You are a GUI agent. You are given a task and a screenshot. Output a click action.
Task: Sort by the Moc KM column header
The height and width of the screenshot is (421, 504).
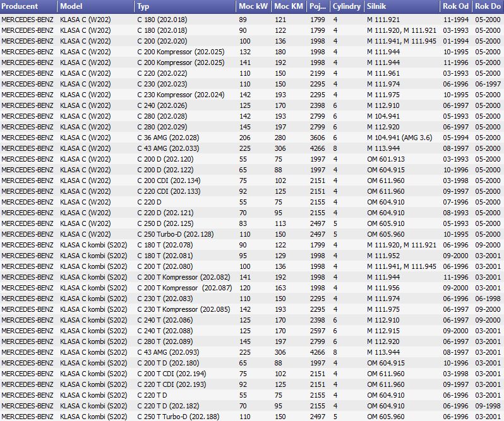click(289, 6)
